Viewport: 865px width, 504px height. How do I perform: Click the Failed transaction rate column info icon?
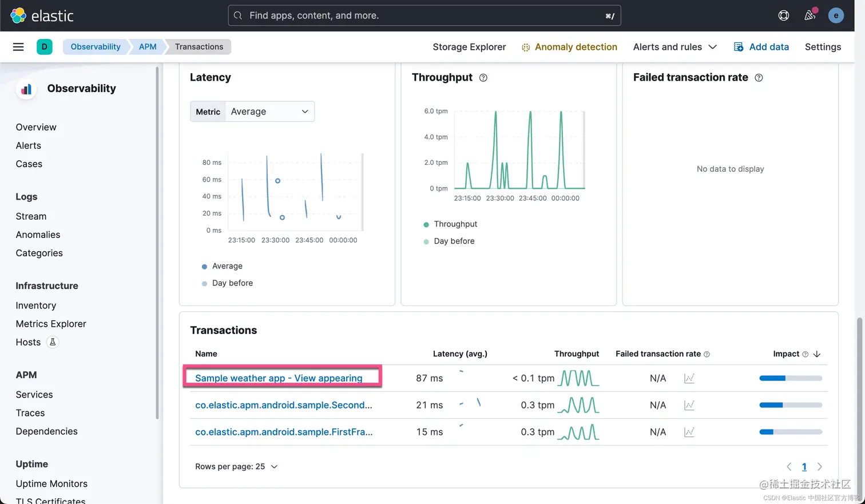coord(707,354)
